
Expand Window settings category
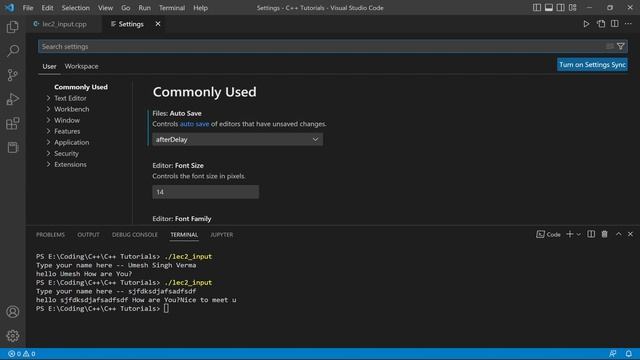coord(67,120)
